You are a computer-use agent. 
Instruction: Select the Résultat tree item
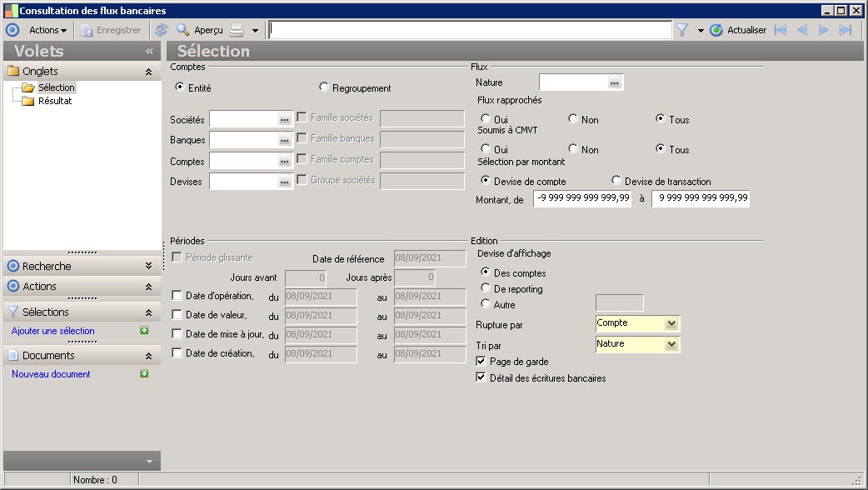coord(55,101)
